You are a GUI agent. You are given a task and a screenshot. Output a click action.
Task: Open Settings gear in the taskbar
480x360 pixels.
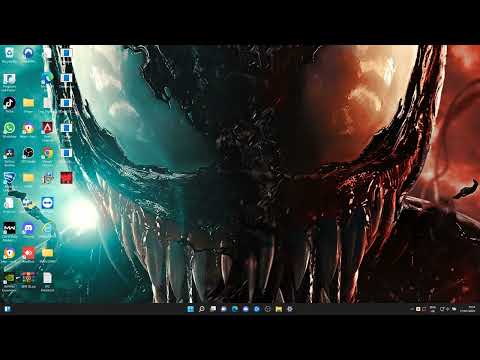(290, 309)
